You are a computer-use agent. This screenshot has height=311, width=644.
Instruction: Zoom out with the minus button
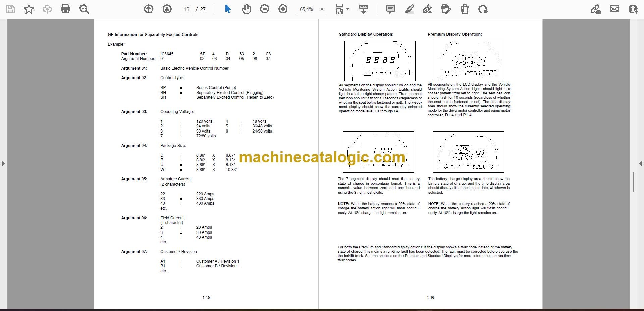pyautogui.click(x=265, y=9)
